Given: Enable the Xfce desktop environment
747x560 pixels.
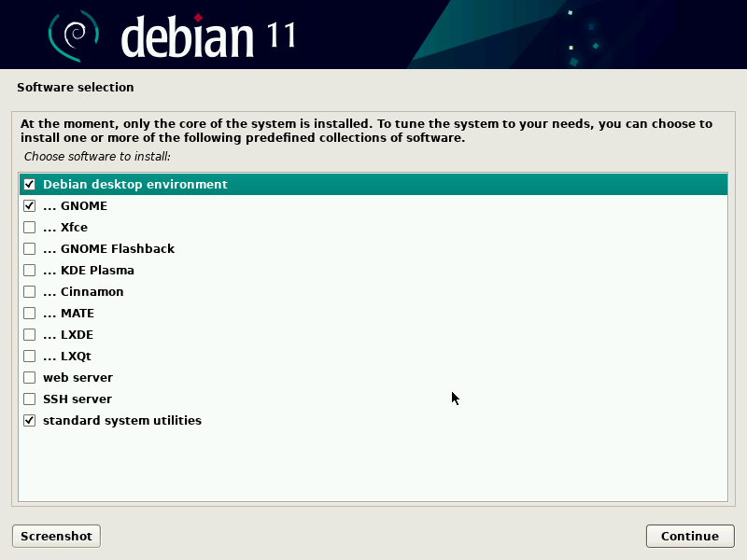Looking at the screenshot, I should pos(29,227).
